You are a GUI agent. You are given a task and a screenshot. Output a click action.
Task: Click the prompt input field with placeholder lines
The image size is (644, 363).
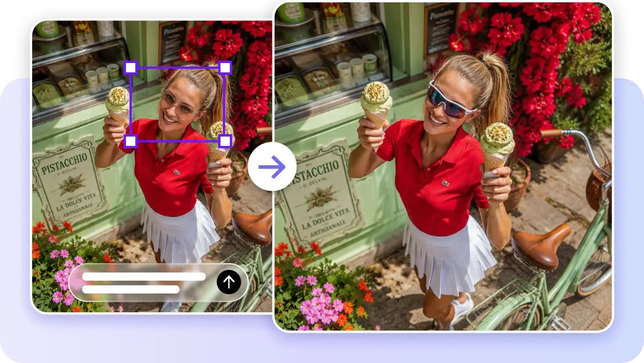(159, 282)
